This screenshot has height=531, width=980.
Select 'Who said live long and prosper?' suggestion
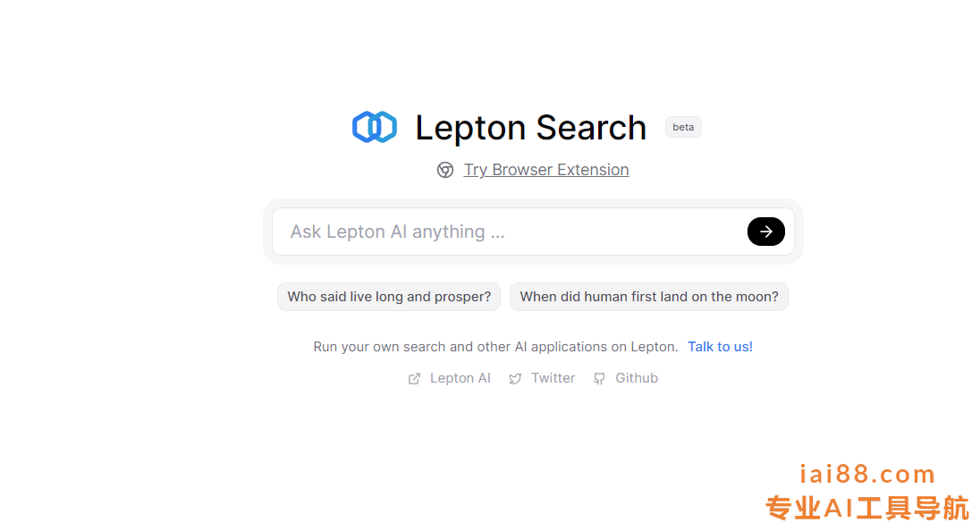(x=389, y=297)
